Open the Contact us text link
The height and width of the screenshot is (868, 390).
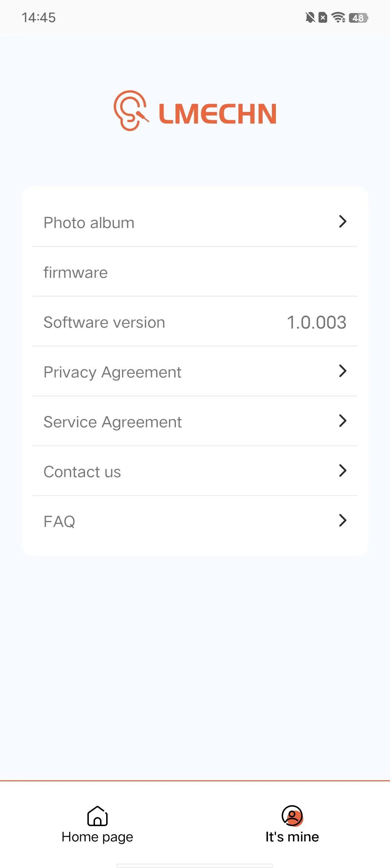(x=82, y=472)
